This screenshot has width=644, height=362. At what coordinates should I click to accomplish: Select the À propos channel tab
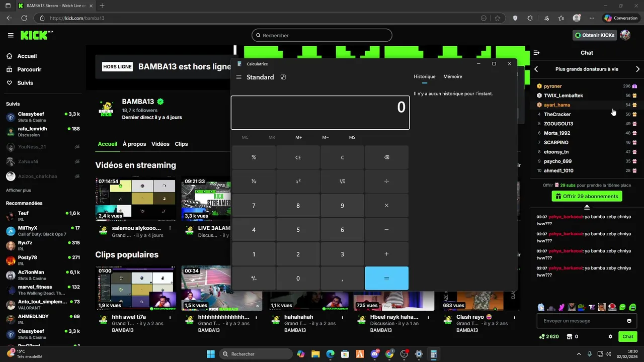(134, 144)
